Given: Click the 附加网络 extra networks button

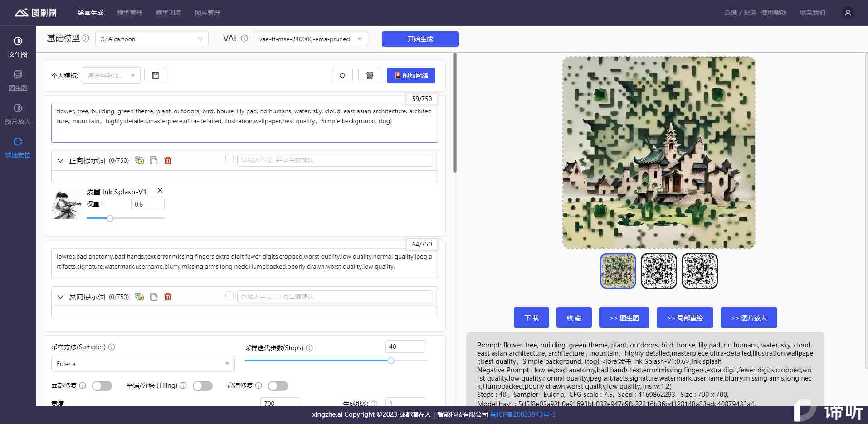Looking at the screenshot, I should (411, 76).
